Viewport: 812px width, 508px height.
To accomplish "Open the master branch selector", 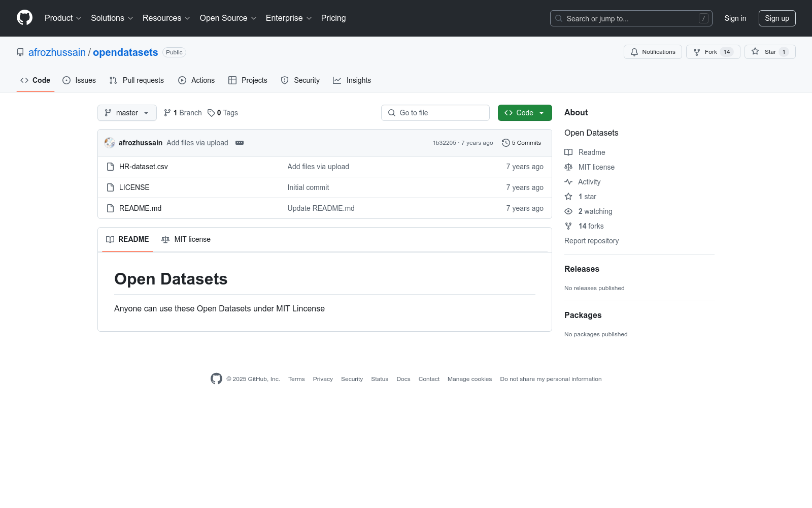I will [x=127, y=113].
